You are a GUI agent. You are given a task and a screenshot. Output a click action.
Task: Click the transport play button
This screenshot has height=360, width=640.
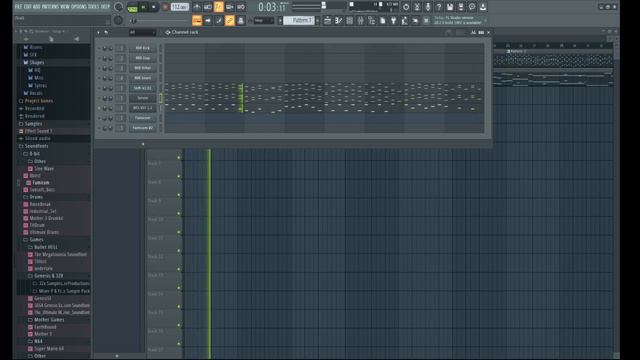[143, 7]
